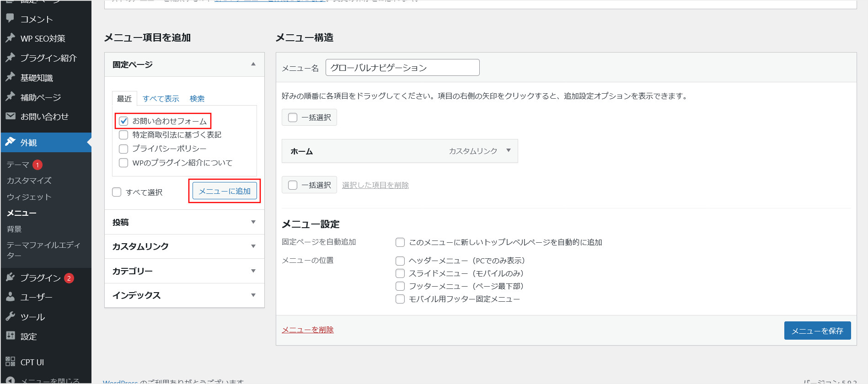Click the CPT UI sidebar icon
The image size is (868, 384).
click(10, 362)
